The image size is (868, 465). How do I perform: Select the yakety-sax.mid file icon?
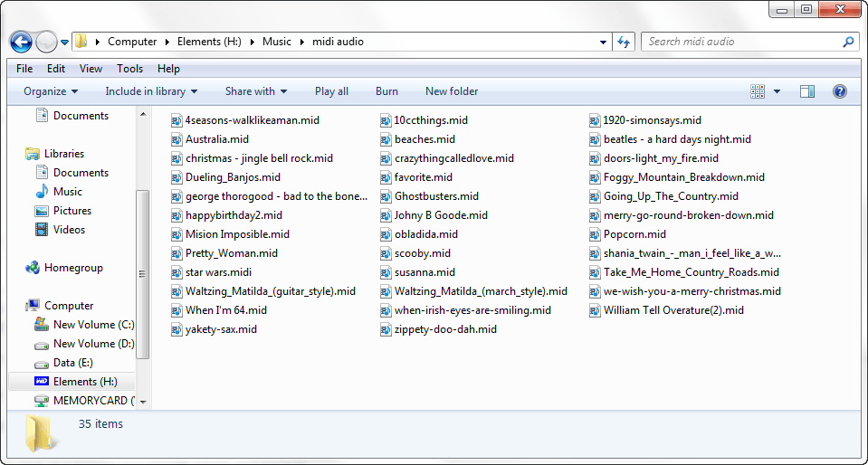coord(176,329)
